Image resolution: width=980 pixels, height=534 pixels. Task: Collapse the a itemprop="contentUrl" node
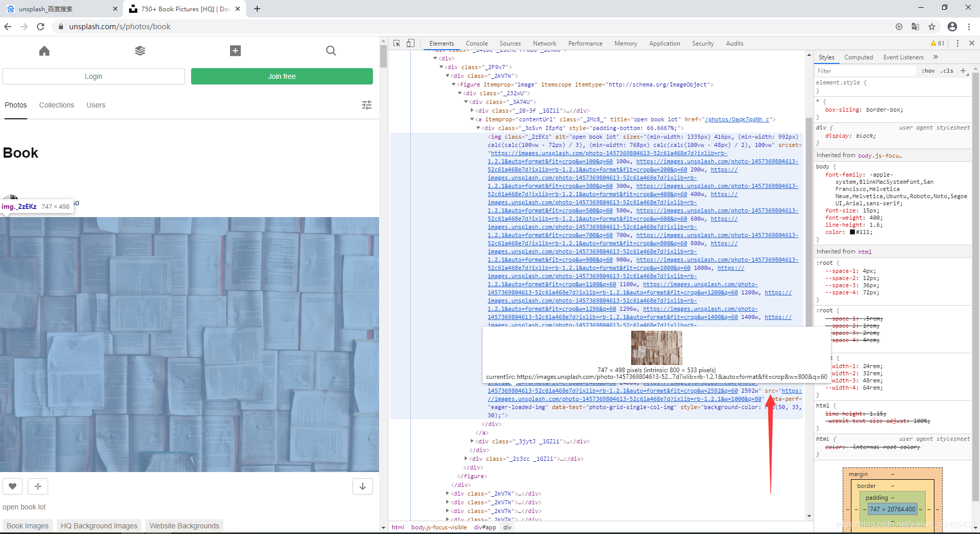(472, 119)
